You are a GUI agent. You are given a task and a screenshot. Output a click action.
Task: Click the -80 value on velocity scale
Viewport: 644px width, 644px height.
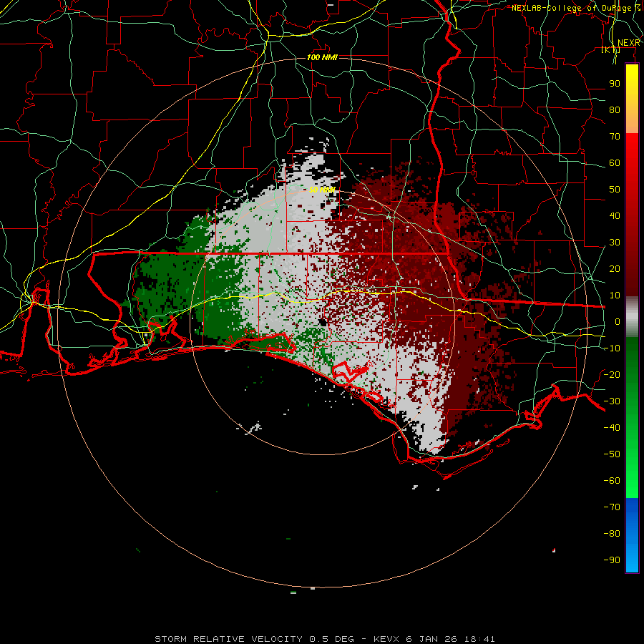click(612, 534)
